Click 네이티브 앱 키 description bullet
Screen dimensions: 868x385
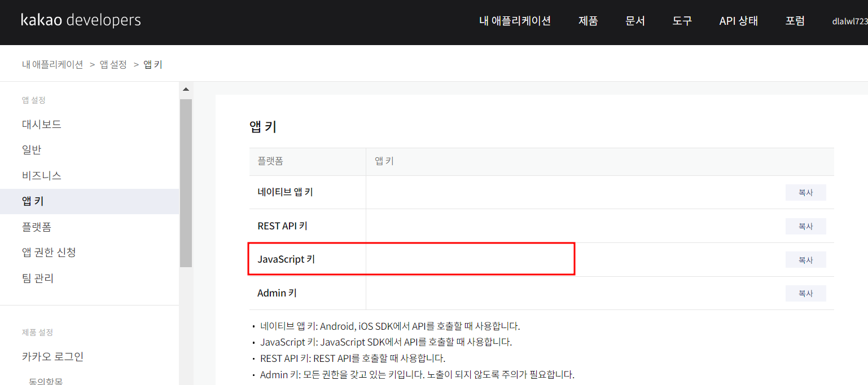coord(390,326)
